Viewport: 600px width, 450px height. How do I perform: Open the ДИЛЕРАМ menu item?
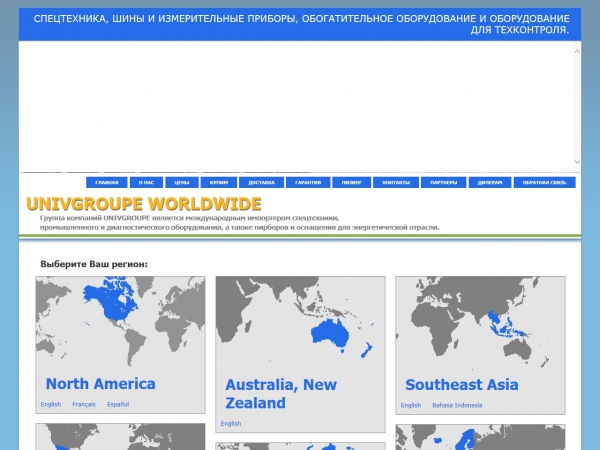490,183
